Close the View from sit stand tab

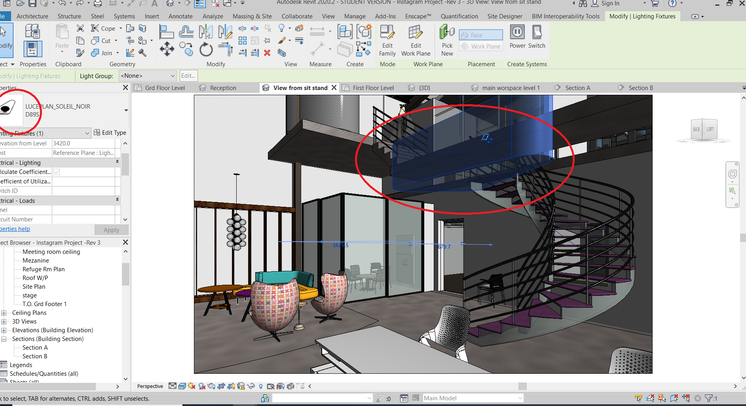pyautogui.click(x=334, y=88)
